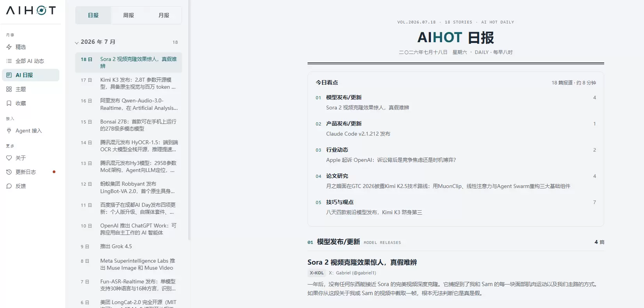This screenshot has height=308, width=644.
Task: Jump to 02 产品发布/更新 section
Action: pyautogui.click(x=344, y=124)
